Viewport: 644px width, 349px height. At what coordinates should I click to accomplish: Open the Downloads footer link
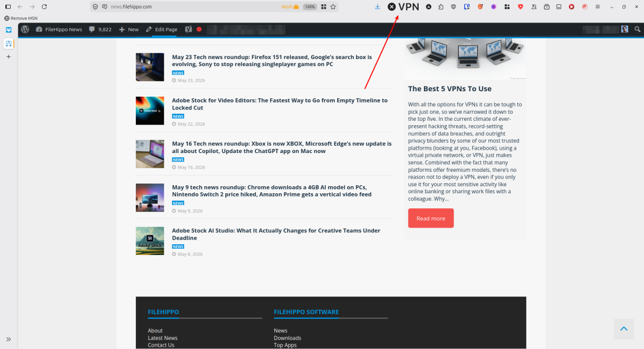(288, 338)
